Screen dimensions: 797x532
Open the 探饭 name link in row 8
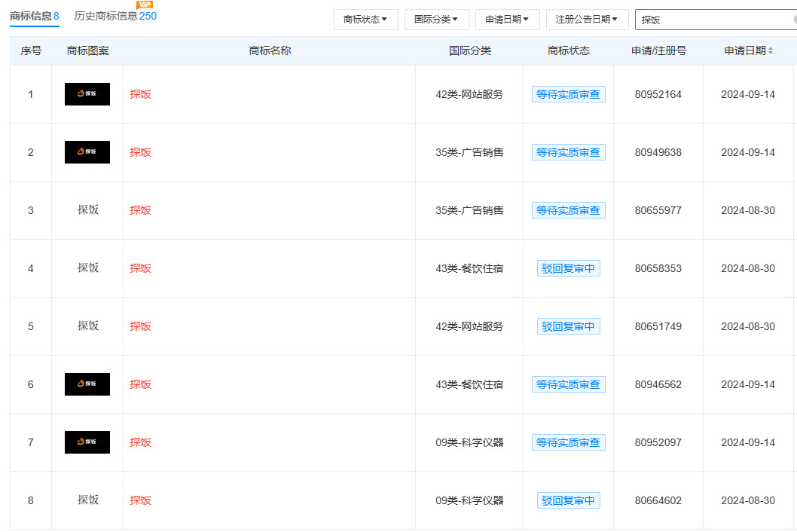point(140,500)
